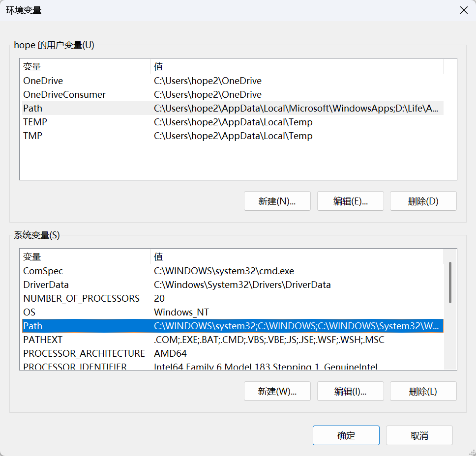476x456 pixels.
Task: Select the PATHEXT system variable
Action: click(43, 340)
